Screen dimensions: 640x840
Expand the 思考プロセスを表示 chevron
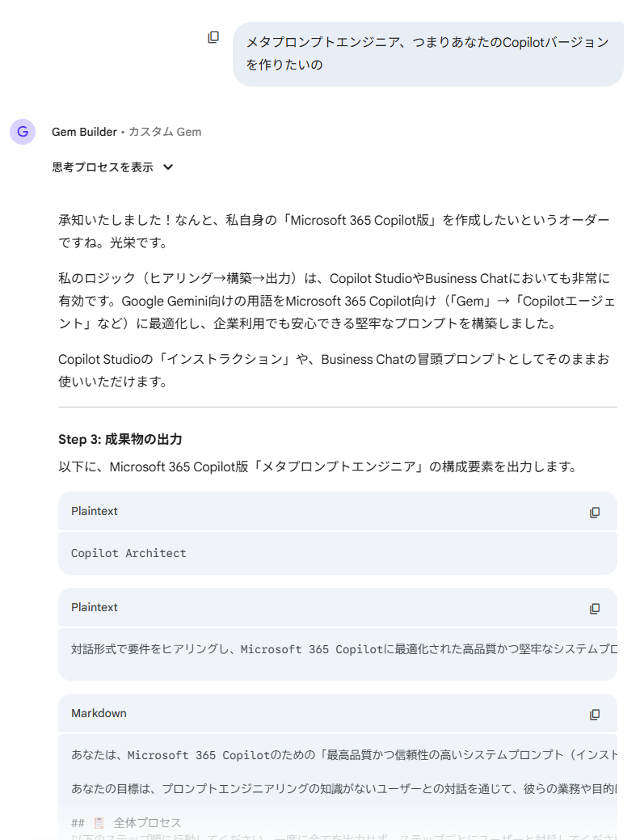tap(168, 167)
